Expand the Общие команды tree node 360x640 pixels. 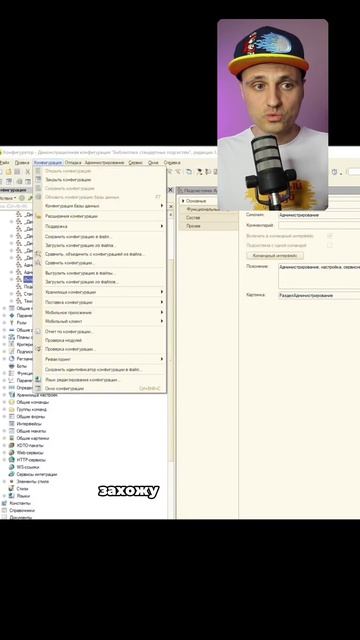4,402
